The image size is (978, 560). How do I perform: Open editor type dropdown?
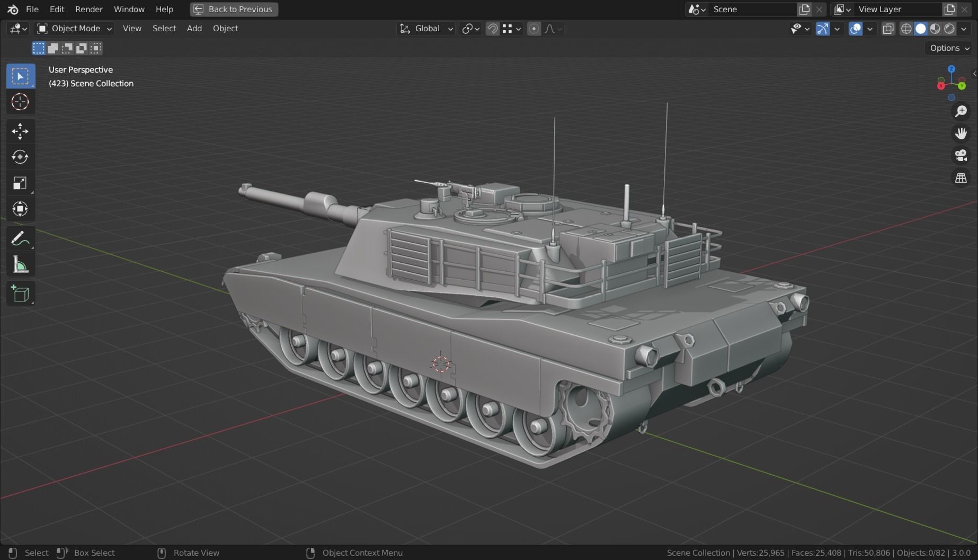(18, 29)
